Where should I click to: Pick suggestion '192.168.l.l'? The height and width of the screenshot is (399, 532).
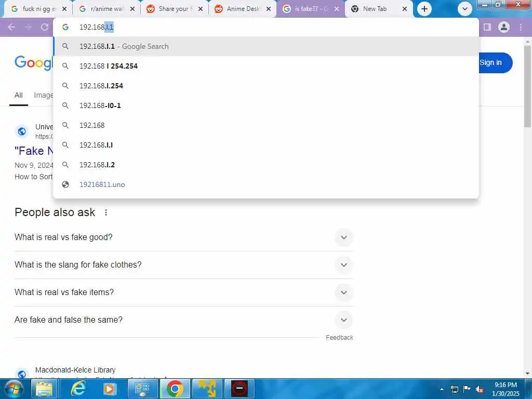(x=266, y=145)
